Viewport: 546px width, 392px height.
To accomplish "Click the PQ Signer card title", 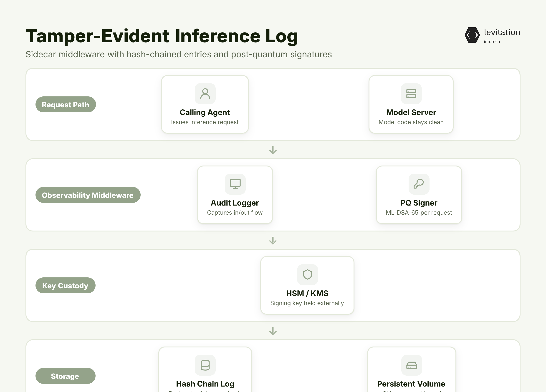I will coord(419,203).
